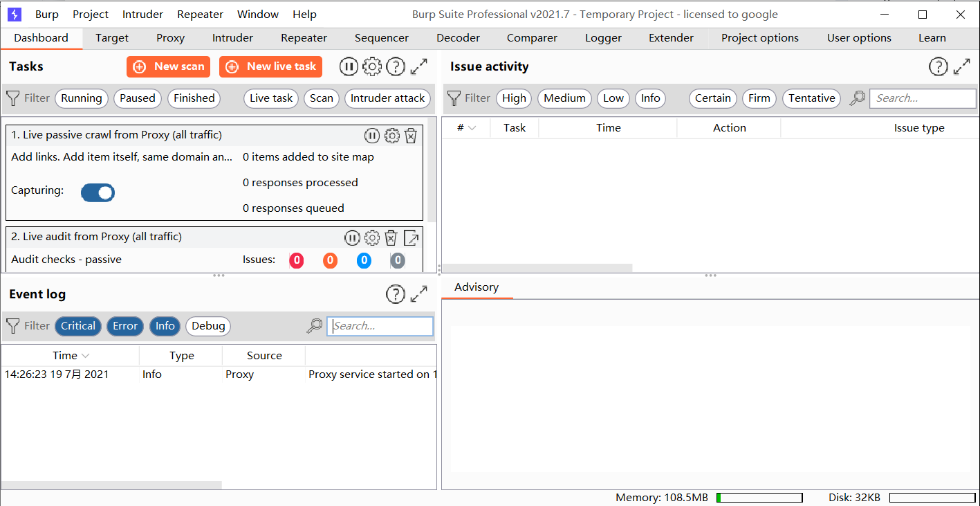The image size is (980, 506).
Task: Switch to the Extender tab
Action: click(671, 38)
